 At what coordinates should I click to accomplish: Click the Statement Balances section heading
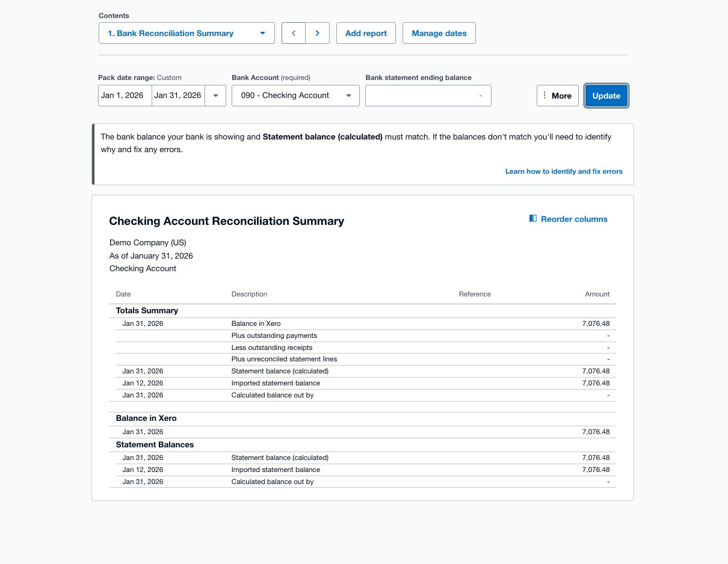click(155, 444)
